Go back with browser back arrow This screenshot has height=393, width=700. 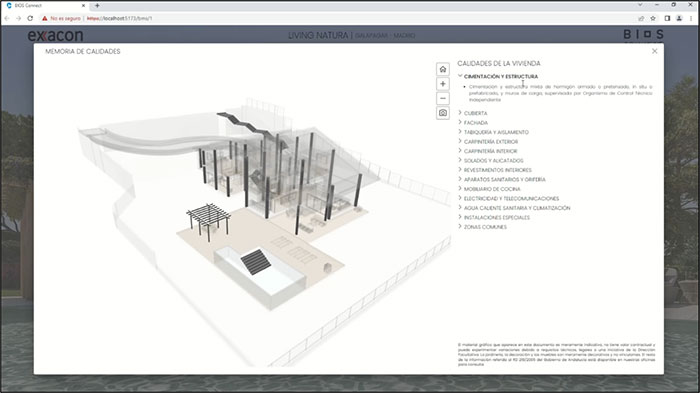tap(7, 18)
